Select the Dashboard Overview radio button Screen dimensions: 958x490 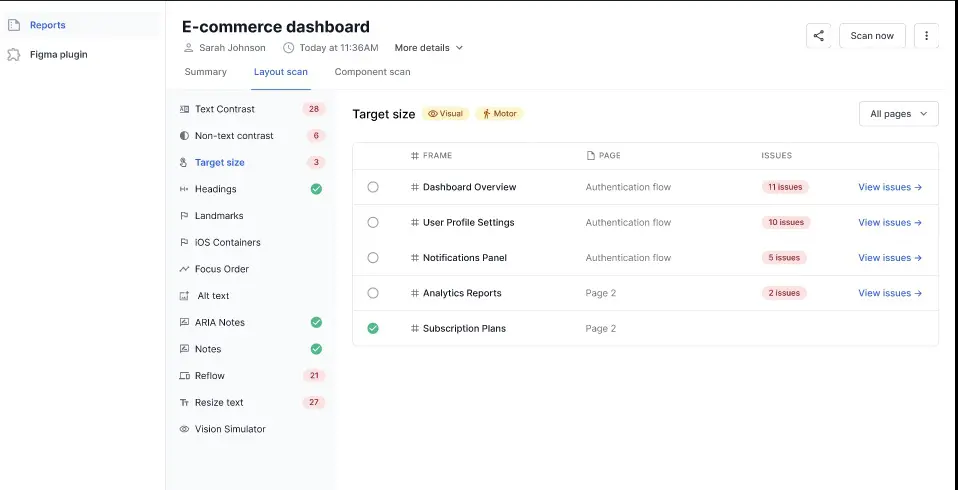coord(373,187)
